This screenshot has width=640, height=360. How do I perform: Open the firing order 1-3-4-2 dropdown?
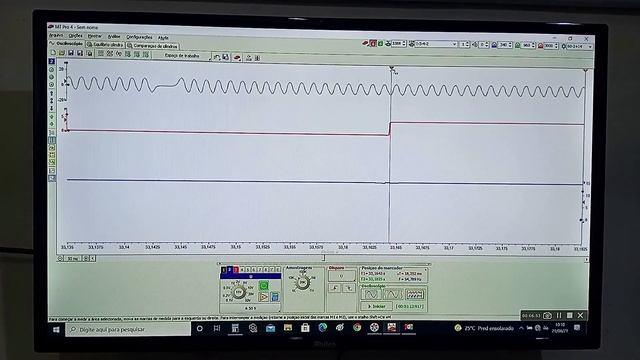tap(436, 44)
